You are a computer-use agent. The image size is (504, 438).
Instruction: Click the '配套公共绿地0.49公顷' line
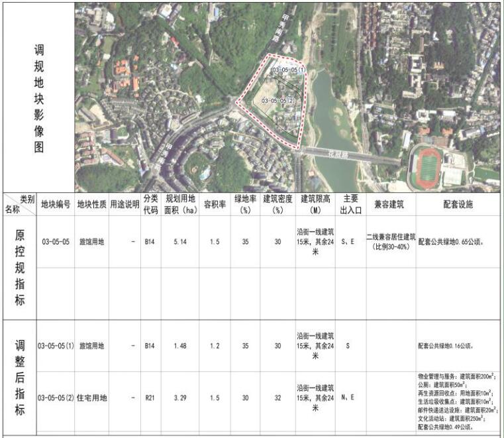[446, 427]
